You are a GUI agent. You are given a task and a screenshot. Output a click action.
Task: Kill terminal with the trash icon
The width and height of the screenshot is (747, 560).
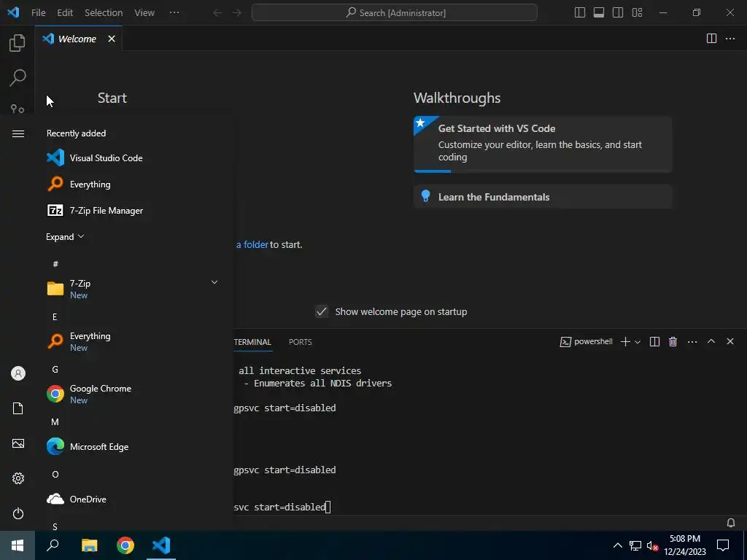(x=673, y=341)
